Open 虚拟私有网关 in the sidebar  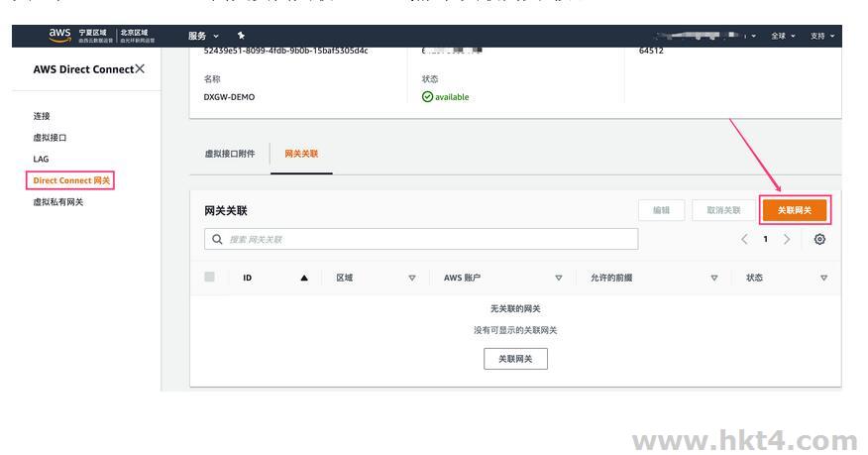(58, 202)
